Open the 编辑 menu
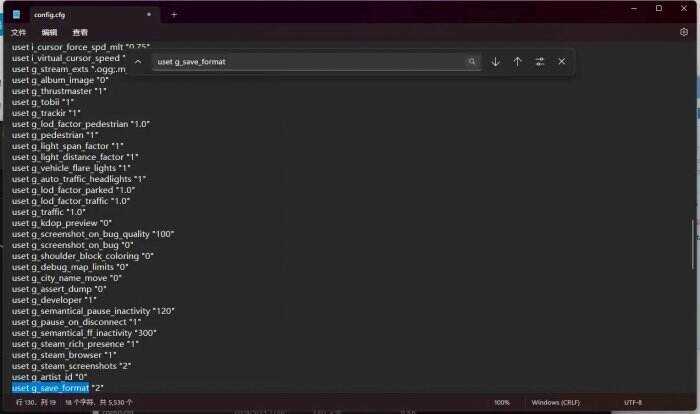This screenshot has height=414, width=700. tap(49, 33)
